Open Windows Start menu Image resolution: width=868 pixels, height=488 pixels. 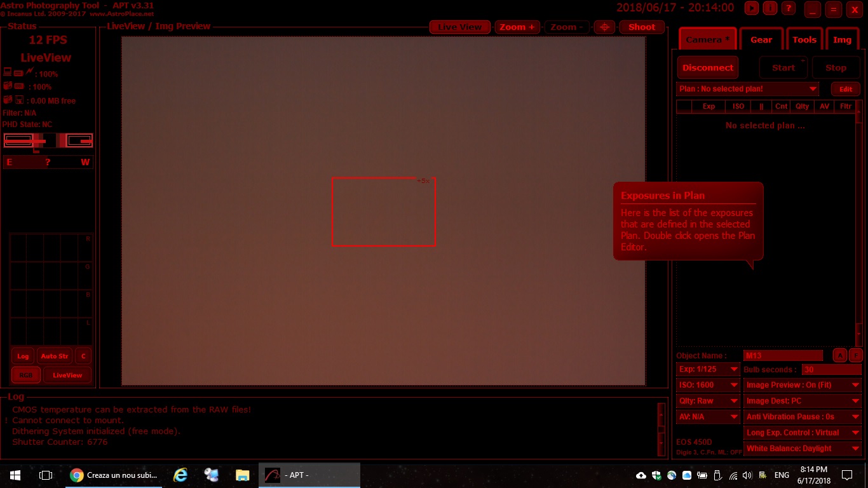click(x=15, y=475)
